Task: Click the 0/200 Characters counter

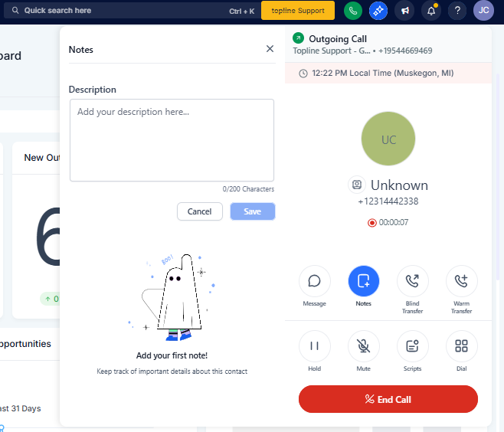Action: [x=248, y=189]
